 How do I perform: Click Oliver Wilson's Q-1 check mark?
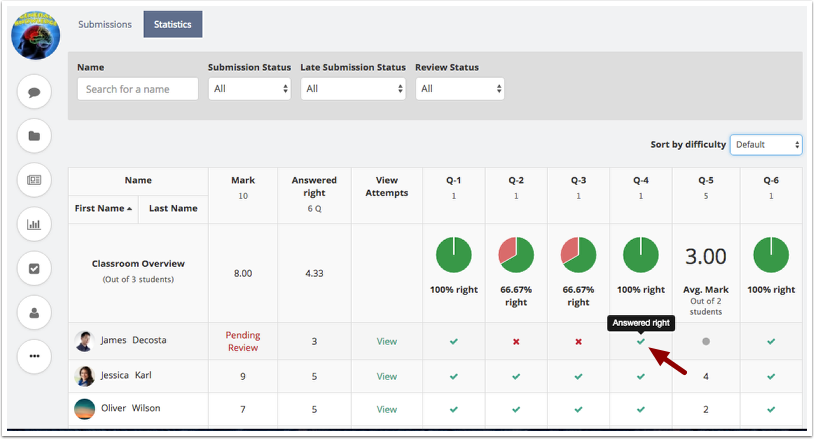click(454, 409)
